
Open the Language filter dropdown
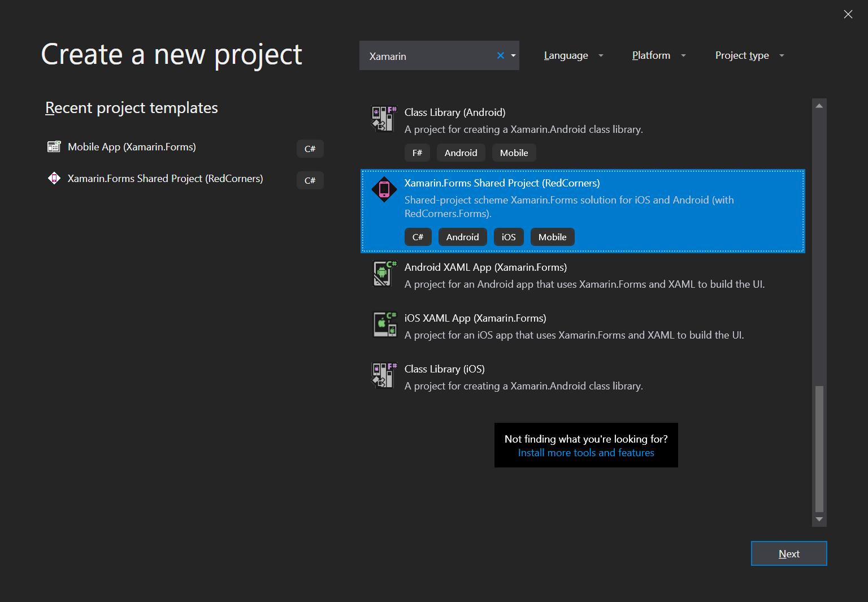click(x=574, y=55)
